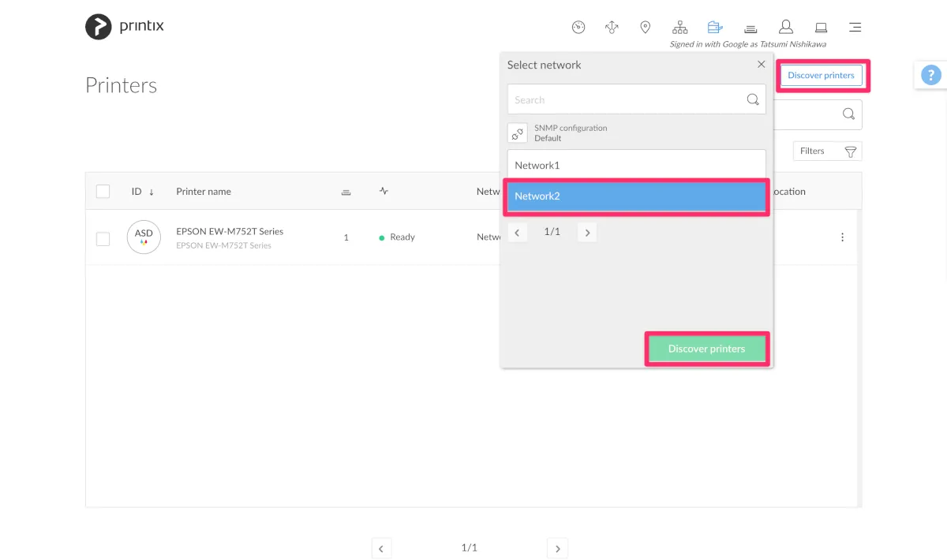The height and width of the screenshot is (560, 947).
Task: Click the network Search input field
Action: [627, 100]
